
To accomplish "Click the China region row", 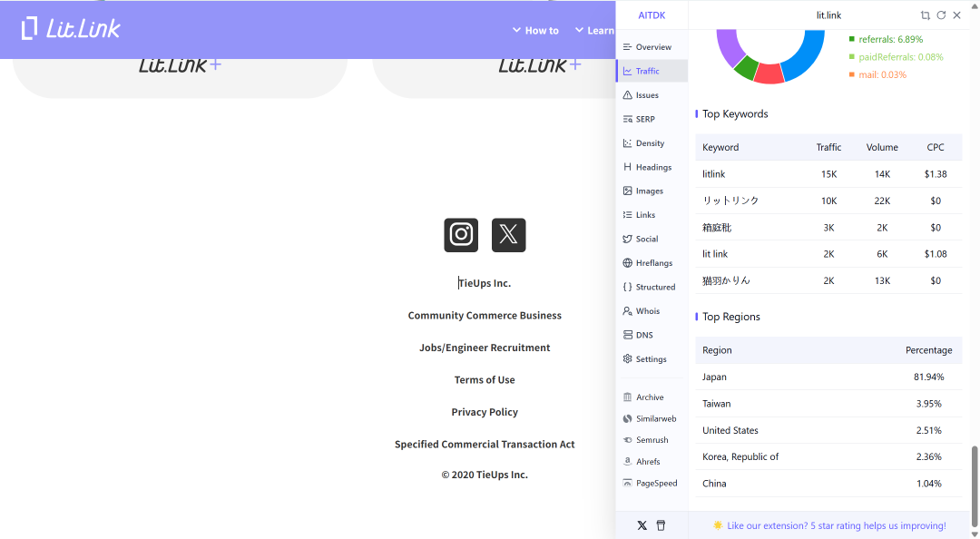I will [828, 484].
